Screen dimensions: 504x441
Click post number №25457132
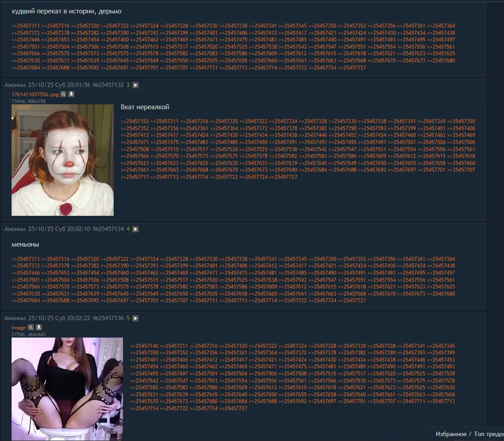[108, 85]
